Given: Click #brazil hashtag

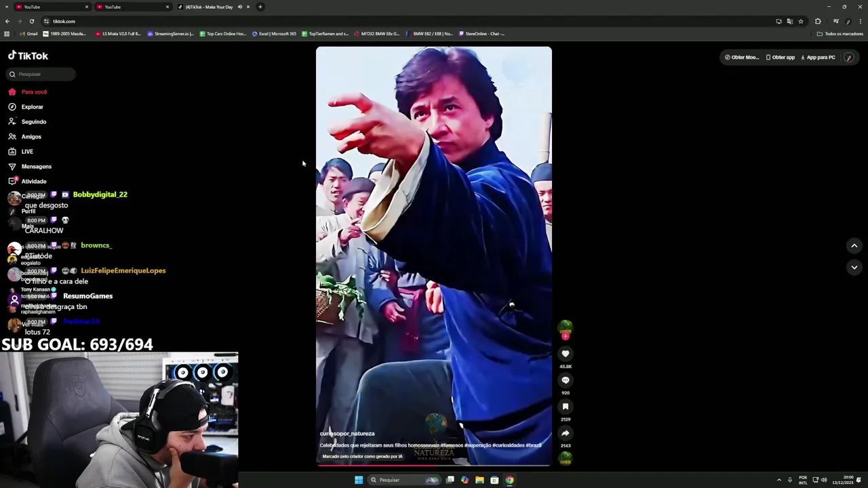Looking at the screenshot, I should [x=534, y=445].
